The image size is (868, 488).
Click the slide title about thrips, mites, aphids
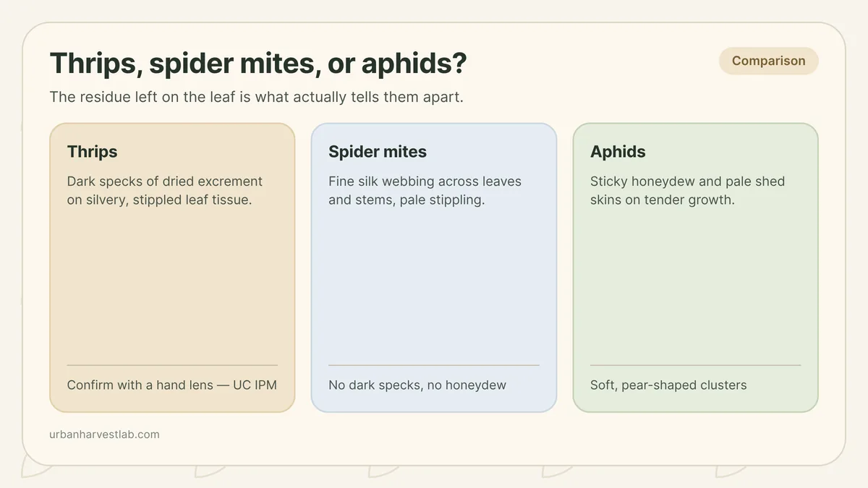[258, 64]
